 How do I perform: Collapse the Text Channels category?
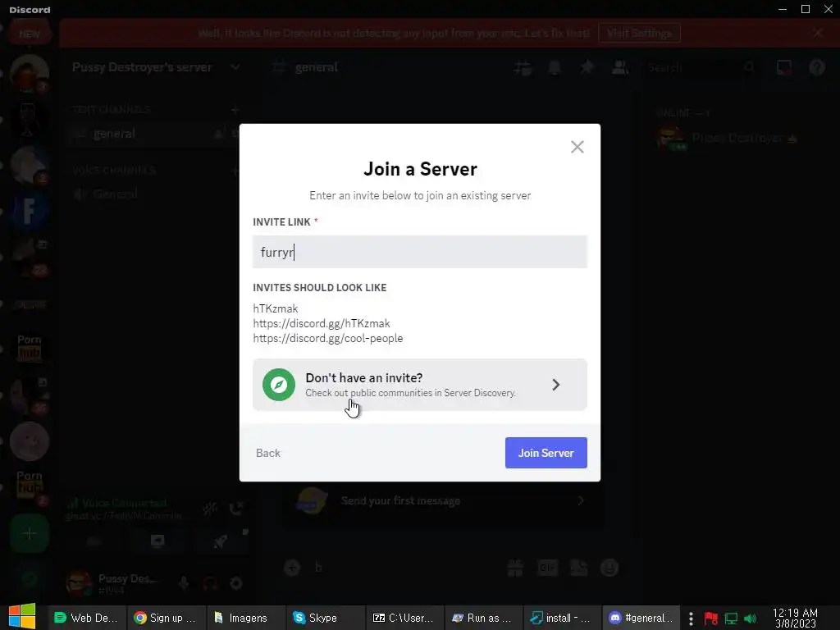tap(112, 110)
